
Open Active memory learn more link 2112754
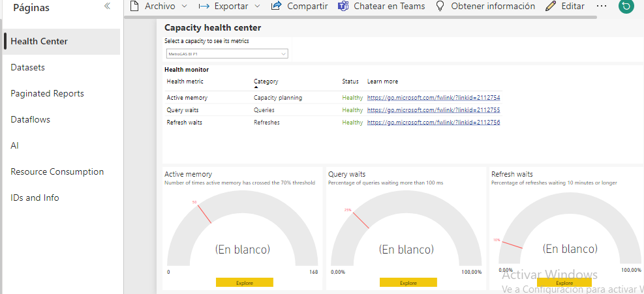[433, 98]
